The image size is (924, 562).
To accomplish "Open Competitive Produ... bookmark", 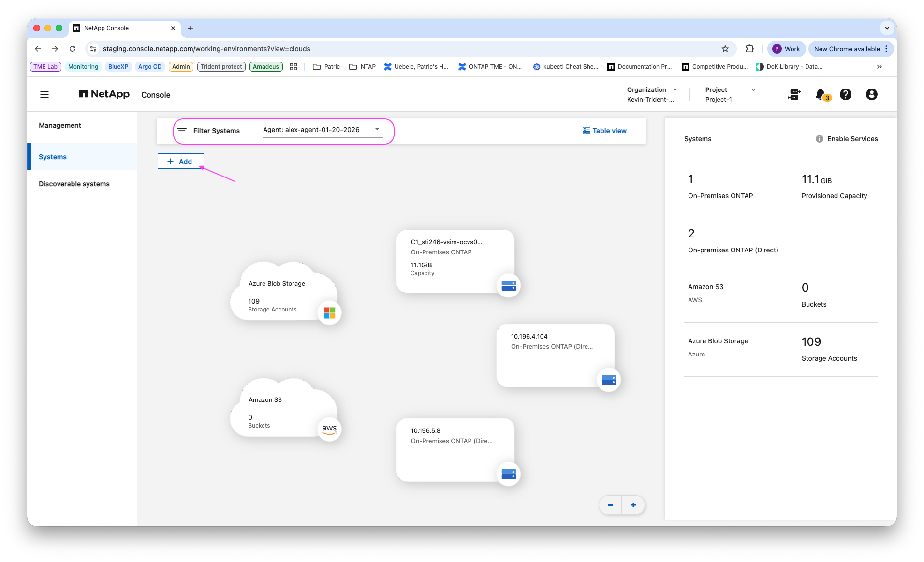I will [715, 67].
